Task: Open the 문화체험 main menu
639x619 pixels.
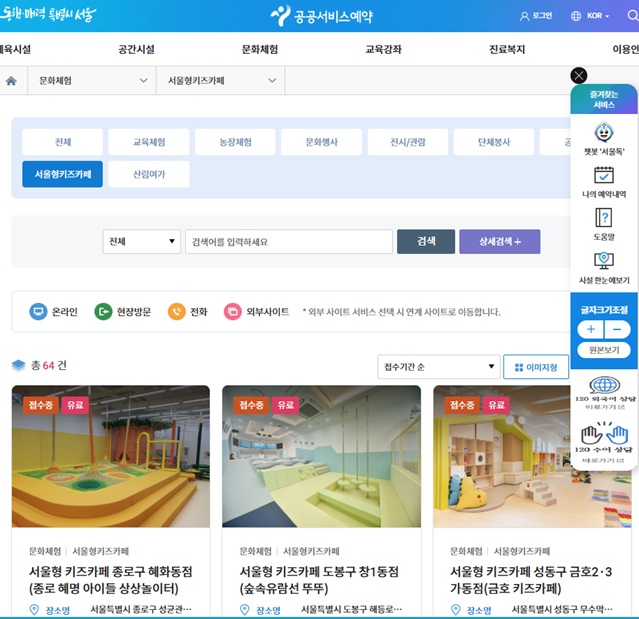Action: (260, 49)
